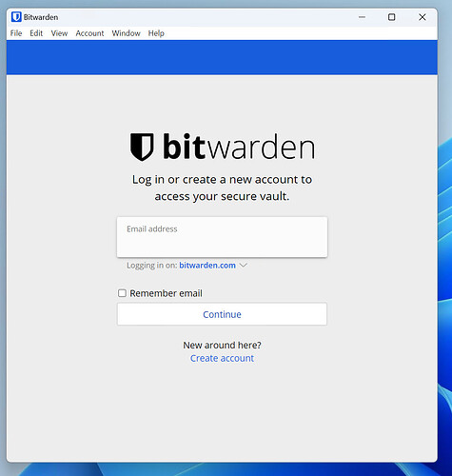Select bitwarden.com in the Logging in on selector
Viewport: 452px width, 476px height.
pyautogui.click(x=207, y=266)
